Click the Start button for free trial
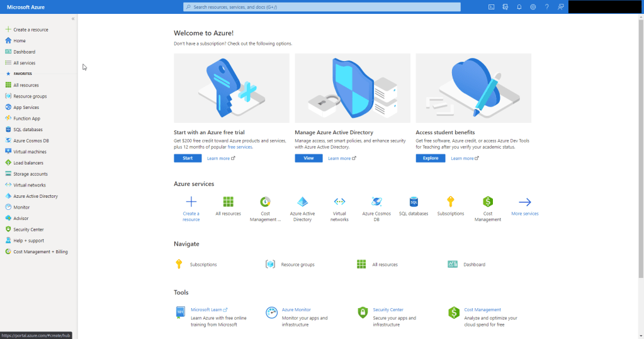This screenshot has width=644, height=339. 188,158
